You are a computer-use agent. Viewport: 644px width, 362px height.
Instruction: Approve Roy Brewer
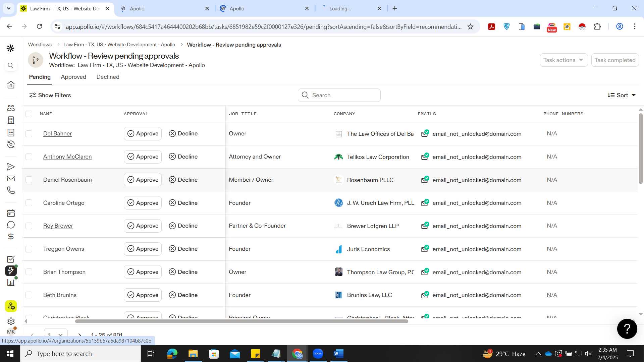point(143,226)
